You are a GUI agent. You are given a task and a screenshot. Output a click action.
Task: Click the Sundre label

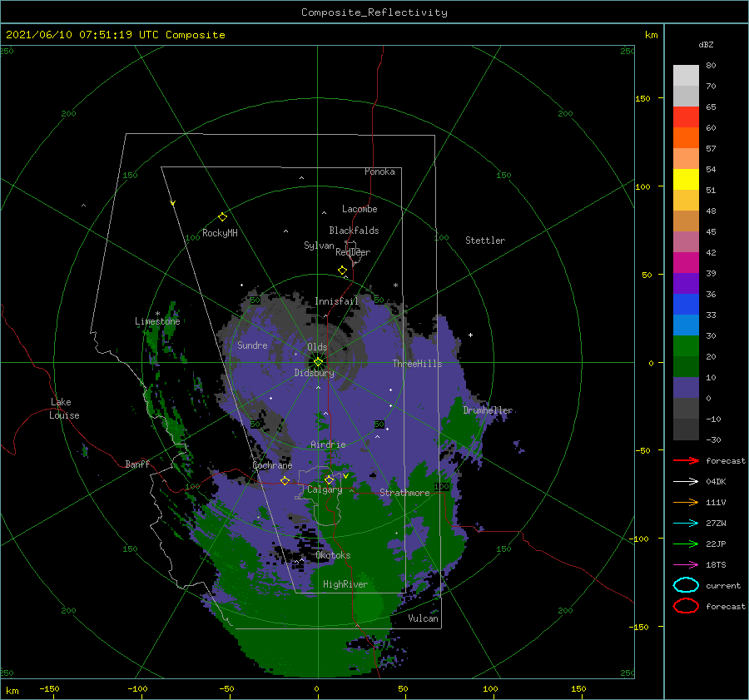252,345
